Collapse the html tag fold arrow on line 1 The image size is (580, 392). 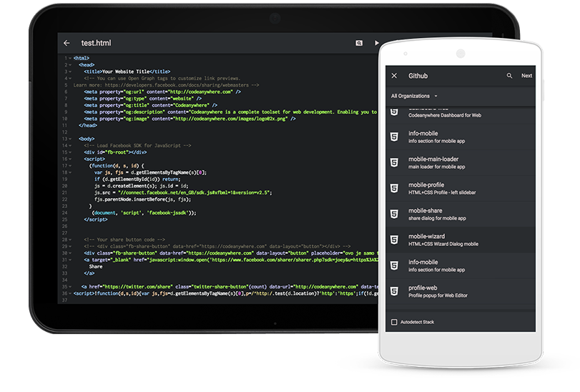tap(70, 59)
